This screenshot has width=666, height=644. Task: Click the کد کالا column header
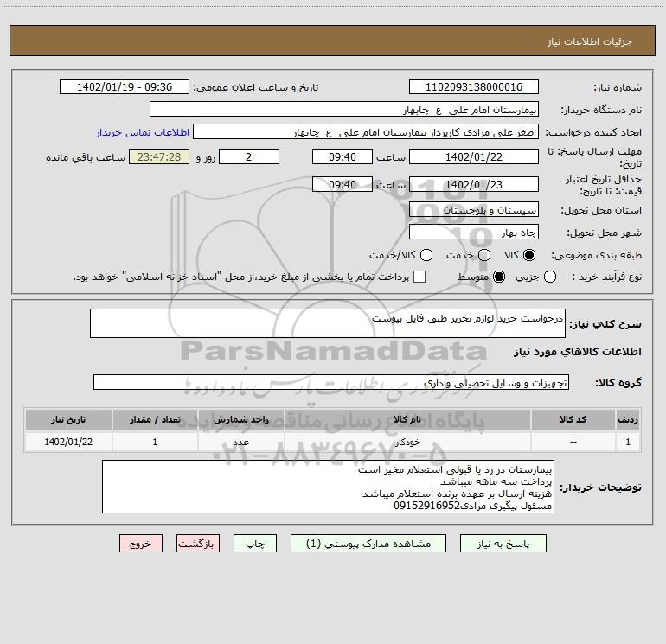click(x=573, y=419)
